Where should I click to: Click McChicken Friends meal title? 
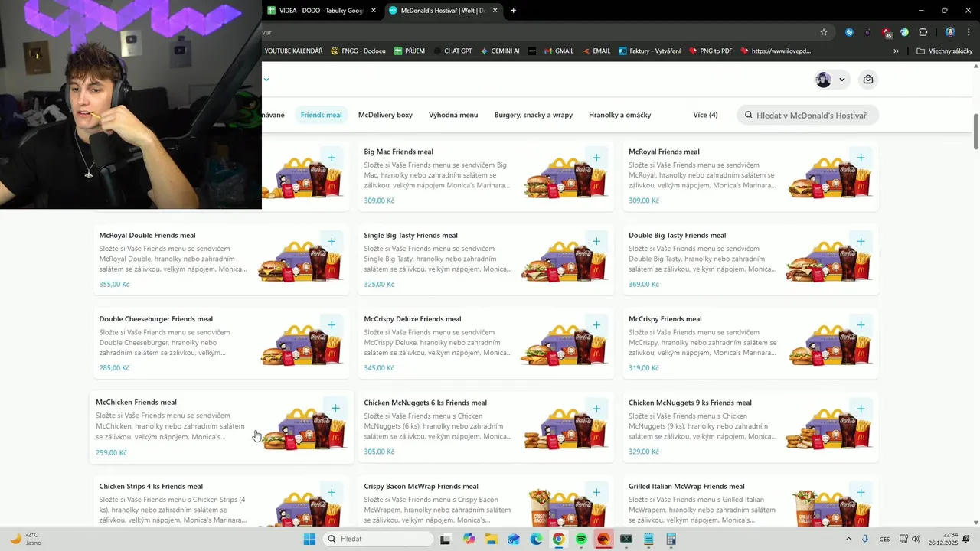point(136,402)
